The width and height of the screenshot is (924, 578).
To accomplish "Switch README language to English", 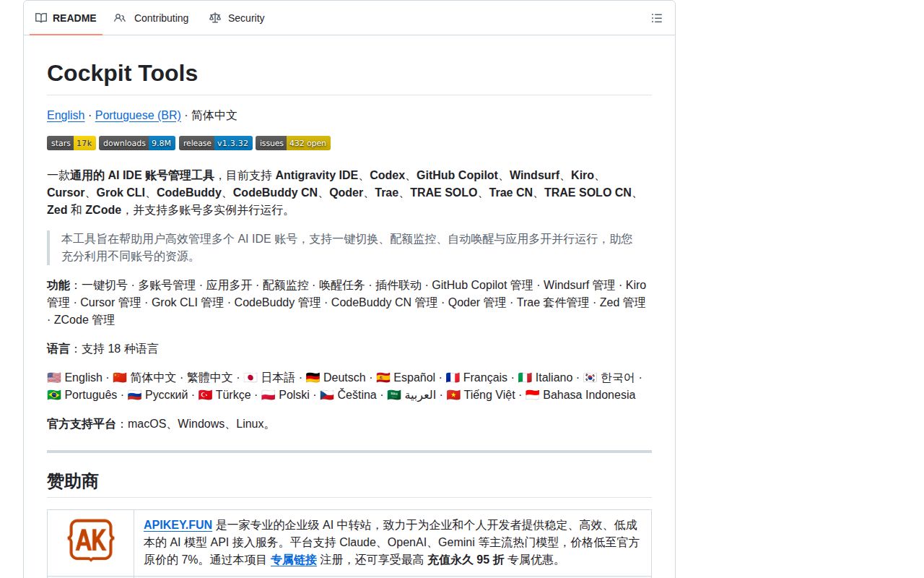I will tap(66, 115).
